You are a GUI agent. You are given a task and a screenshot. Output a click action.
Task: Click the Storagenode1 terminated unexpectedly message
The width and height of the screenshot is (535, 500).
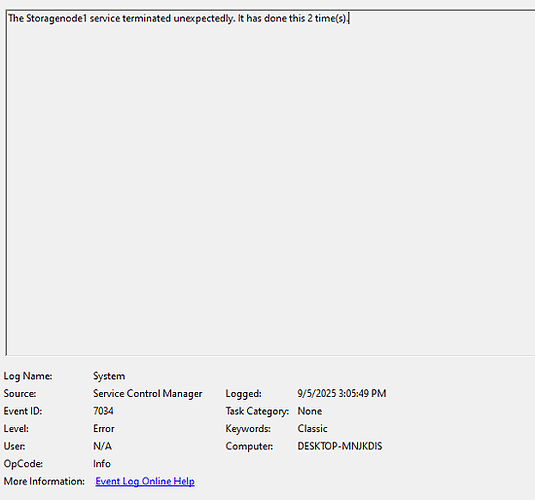pyautogui.click(x=178, y=18)
